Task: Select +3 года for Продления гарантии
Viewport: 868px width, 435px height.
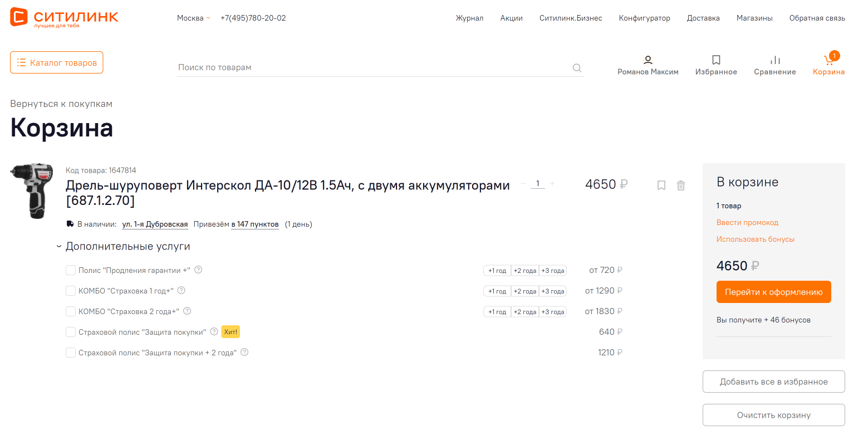Action: (553, 271)
